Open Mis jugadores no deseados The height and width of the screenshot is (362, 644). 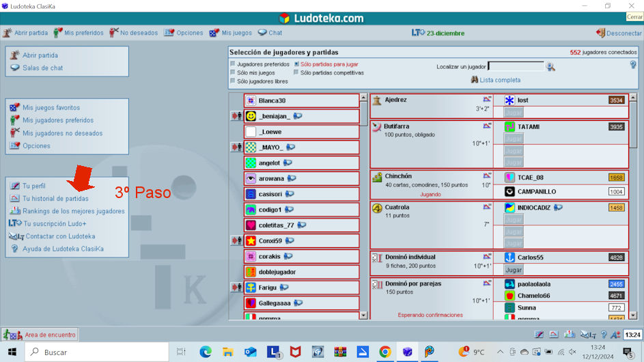(56, 133)
